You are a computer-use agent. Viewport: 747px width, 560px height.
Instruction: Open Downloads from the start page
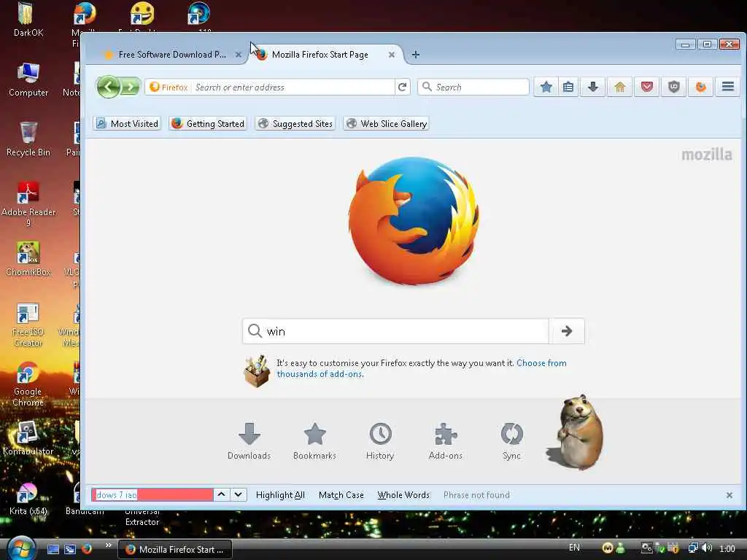pyautogui.click(x=249, y=441)
